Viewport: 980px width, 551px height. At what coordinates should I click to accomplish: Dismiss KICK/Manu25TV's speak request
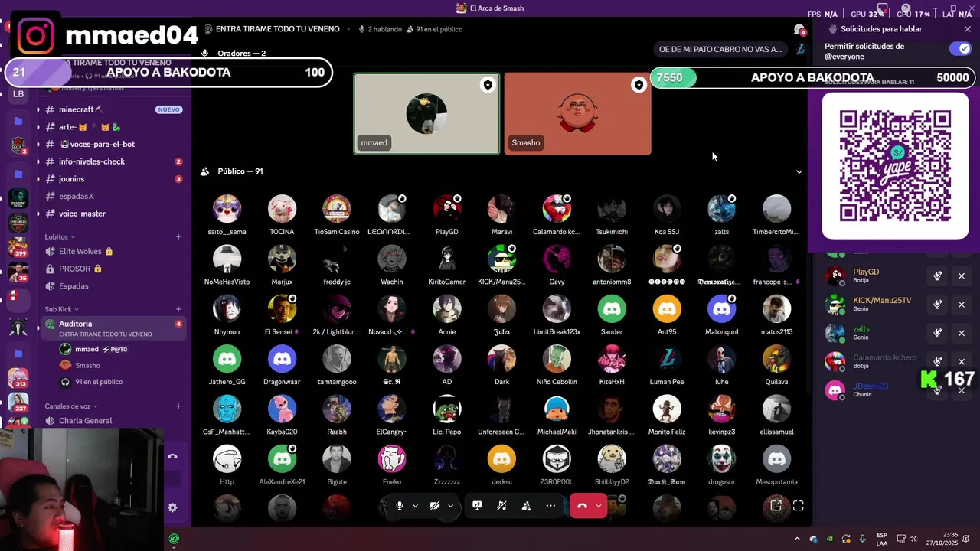[962, 305]
